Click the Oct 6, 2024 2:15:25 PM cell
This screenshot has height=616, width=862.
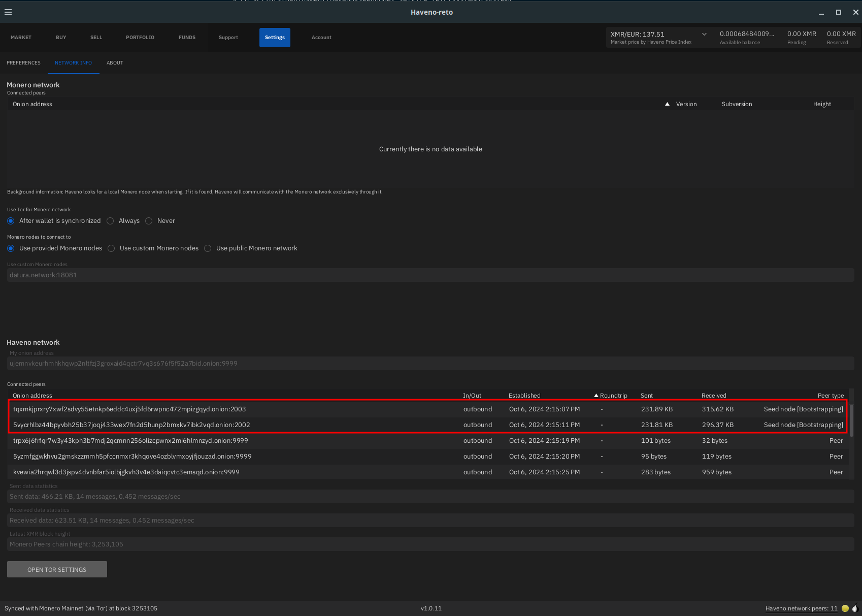click(x=544, y=472)
